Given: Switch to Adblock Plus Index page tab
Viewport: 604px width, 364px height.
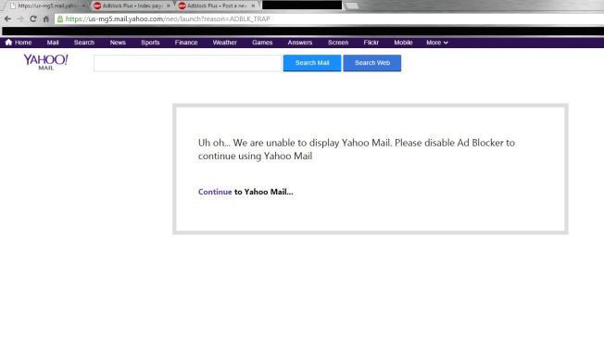Looking at the screenshot, I should tap(132, 6).
